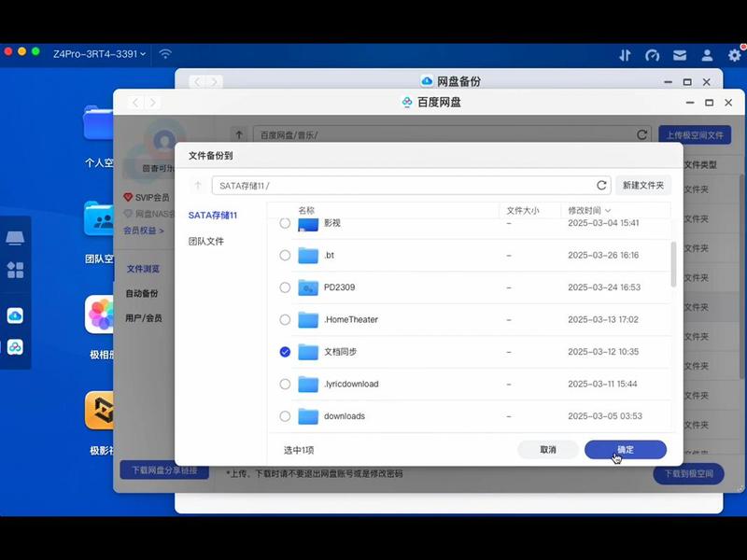
Task: Select 团队文件 in the dialog sidebar
Action: [x=205, y=242]
